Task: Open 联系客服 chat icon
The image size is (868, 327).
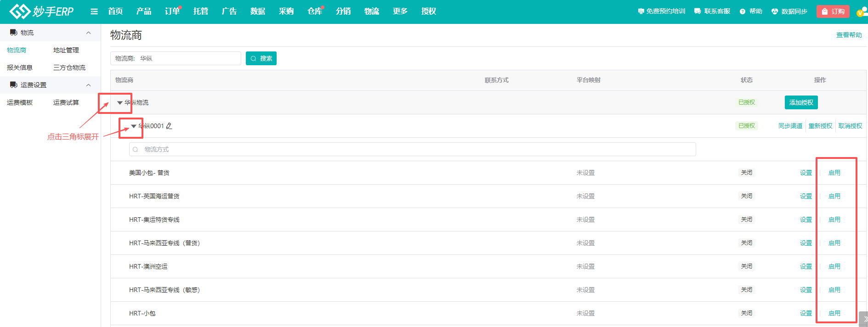Action: (x=698, y=11)
